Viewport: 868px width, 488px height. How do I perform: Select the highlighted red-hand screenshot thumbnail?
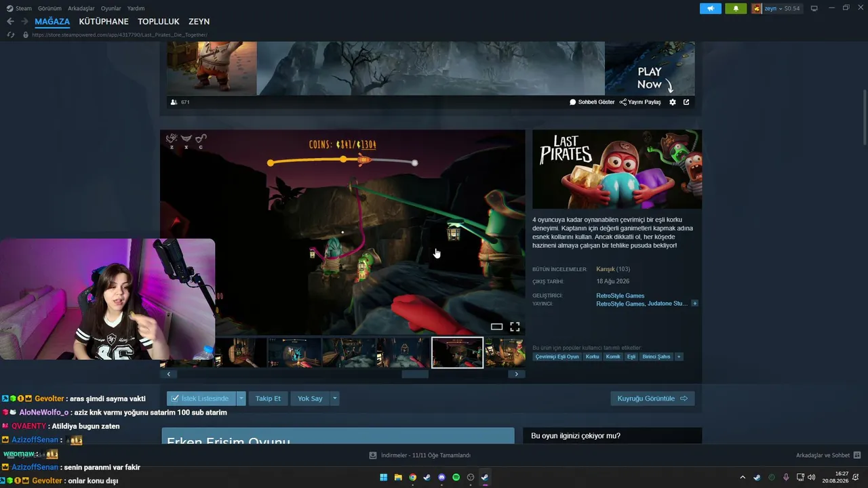tap(458, 352)
